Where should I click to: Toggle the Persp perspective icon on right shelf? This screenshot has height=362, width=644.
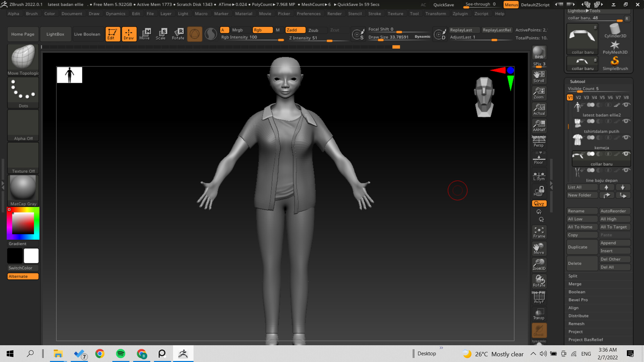(539, 141)
